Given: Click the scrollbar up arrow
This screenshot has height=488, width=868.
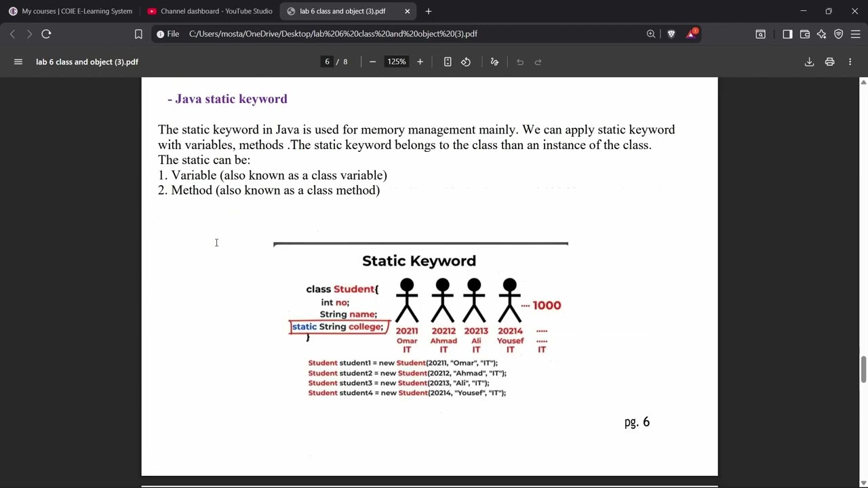Looking at the screenshot, I should coord(863,82).
